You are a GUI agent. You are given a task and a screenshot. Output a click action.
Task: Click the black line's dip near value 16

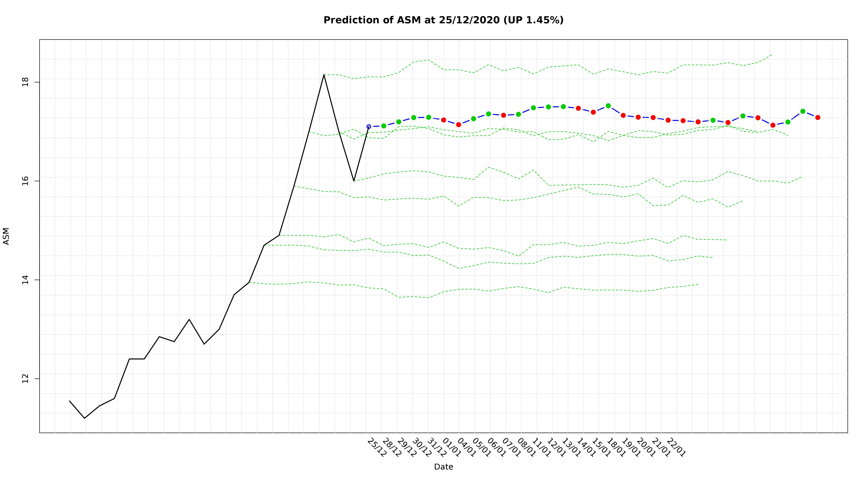(x=354, y=181)
